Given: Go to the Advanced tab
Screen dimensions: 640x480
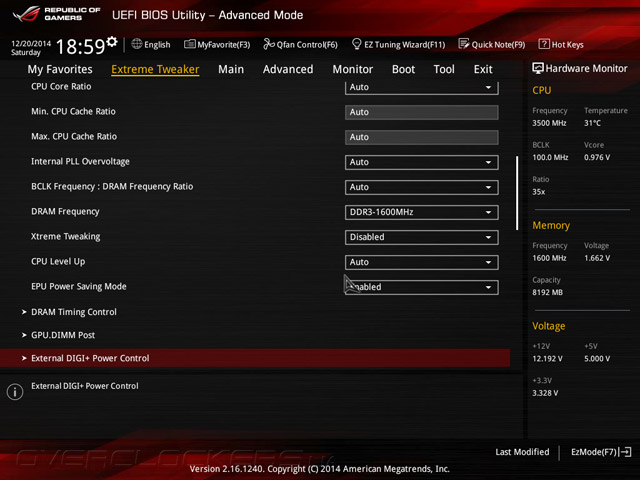Looking at the screenshot, I should 288,69.
